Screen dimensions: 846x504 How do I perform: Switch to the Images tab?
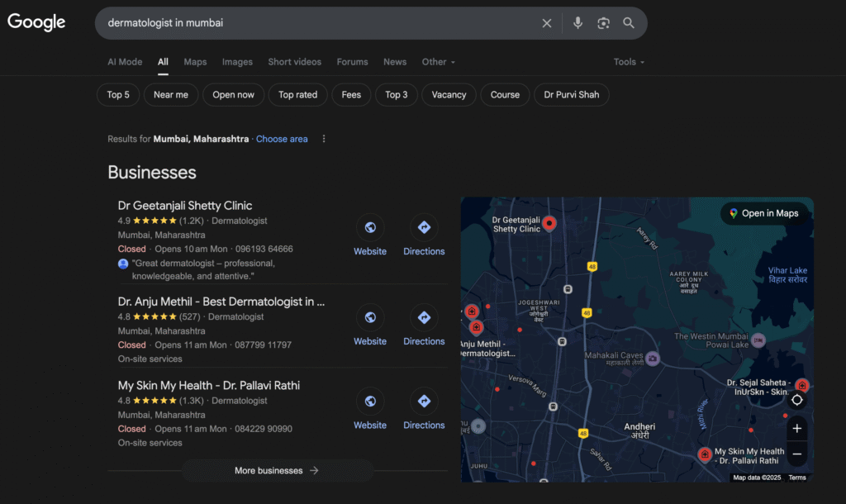click(x=237, y=62)
